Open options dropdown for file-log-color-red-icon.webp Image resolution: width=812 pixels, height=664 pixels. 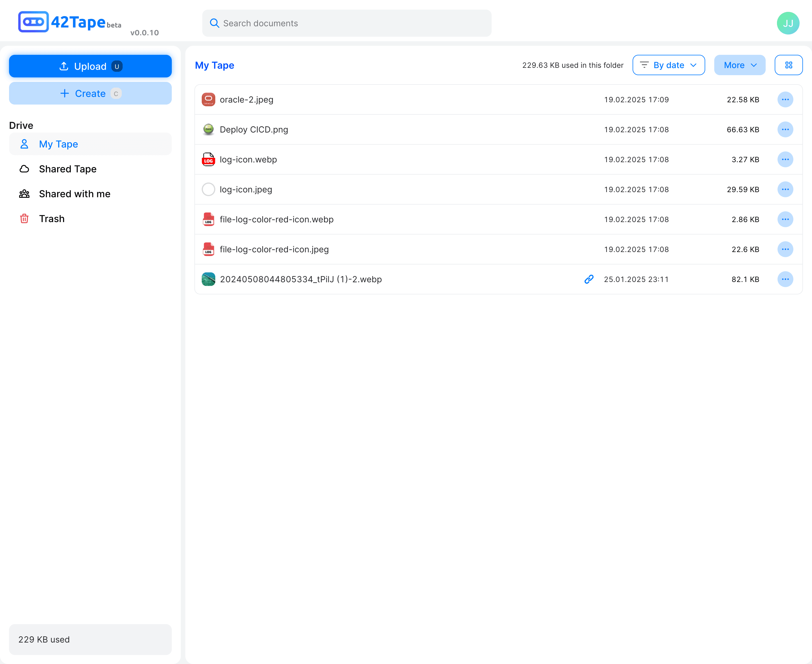785,219
